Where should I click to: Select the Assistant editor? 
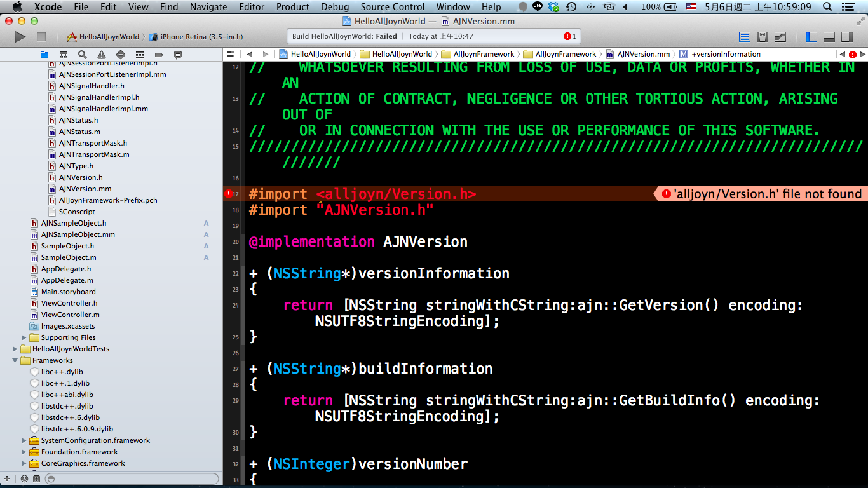tap(763, 37)
